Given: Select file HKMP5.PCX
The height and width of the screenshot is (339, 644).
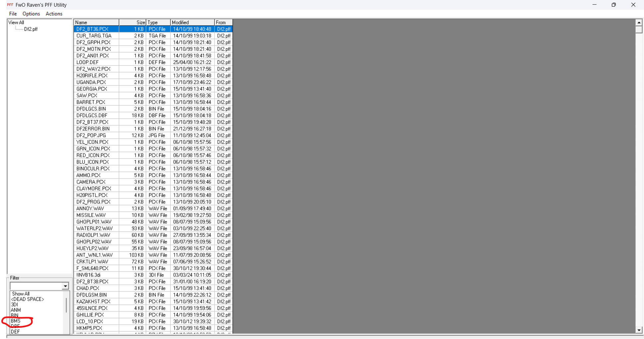Looking at the screenshot, I should pos(89,328).
